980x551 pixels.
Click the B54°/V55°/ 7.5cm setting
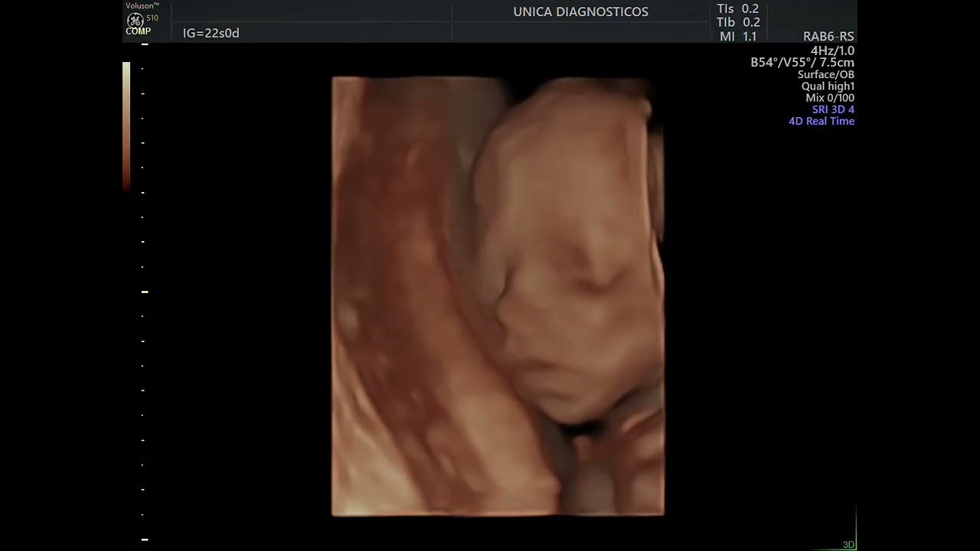pos(802,63)
